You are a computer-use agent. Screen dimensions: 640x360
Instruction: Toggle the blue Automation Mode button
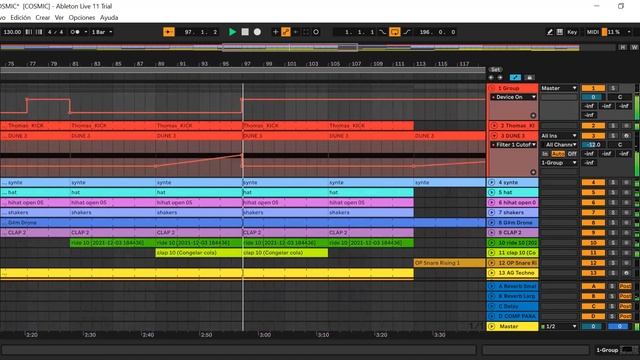[515, 78]
